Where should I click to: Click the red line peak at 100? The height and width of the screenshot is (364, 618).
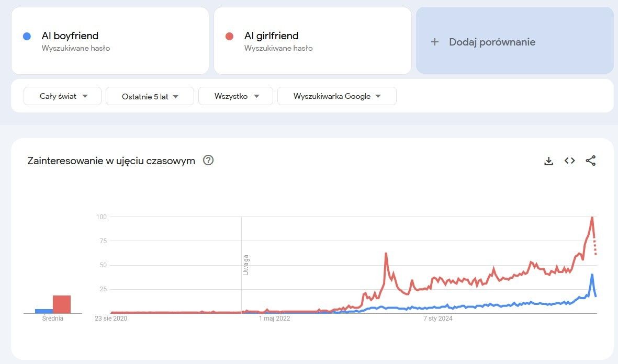click(x=592, y=218)
